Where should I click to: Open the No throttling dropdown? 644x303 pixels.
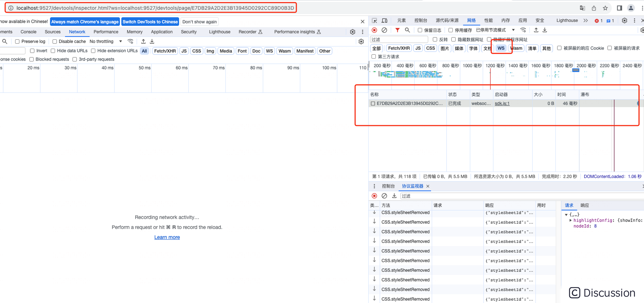coord(106,41)
